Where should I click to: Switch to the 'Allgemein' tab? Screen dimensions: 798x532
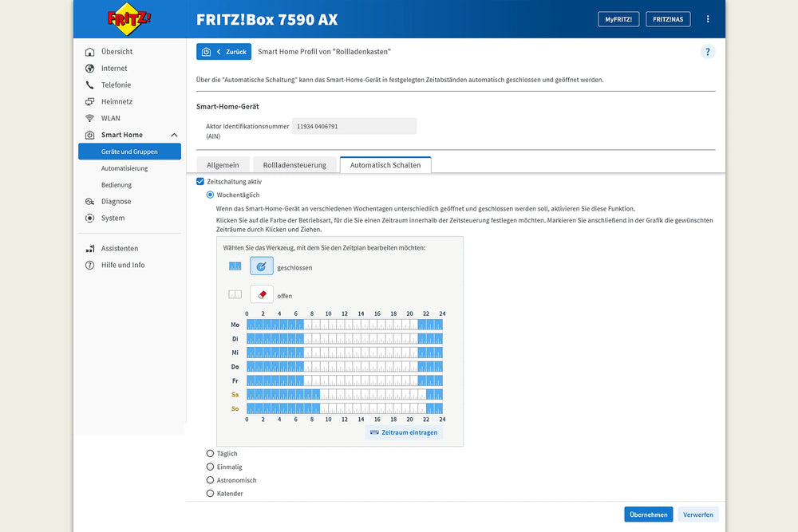click(x=223, y=165)
